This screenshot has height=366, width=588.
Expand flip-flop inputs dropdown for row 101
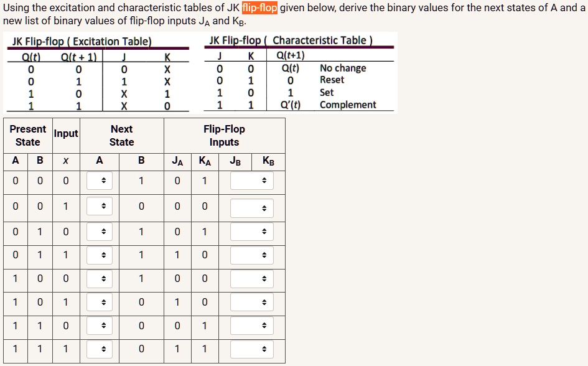pos(252,303)
